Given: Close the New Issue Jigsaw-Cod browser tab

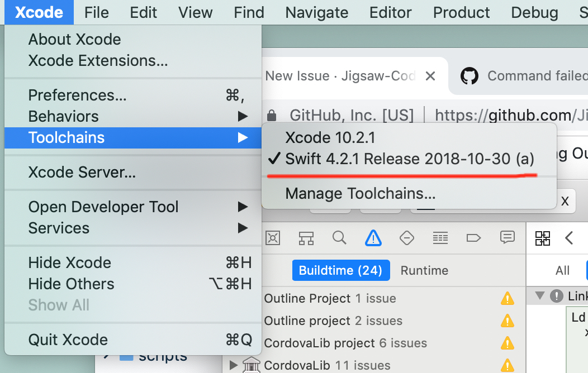Looking at the screenshot, I should click(430, 75).
